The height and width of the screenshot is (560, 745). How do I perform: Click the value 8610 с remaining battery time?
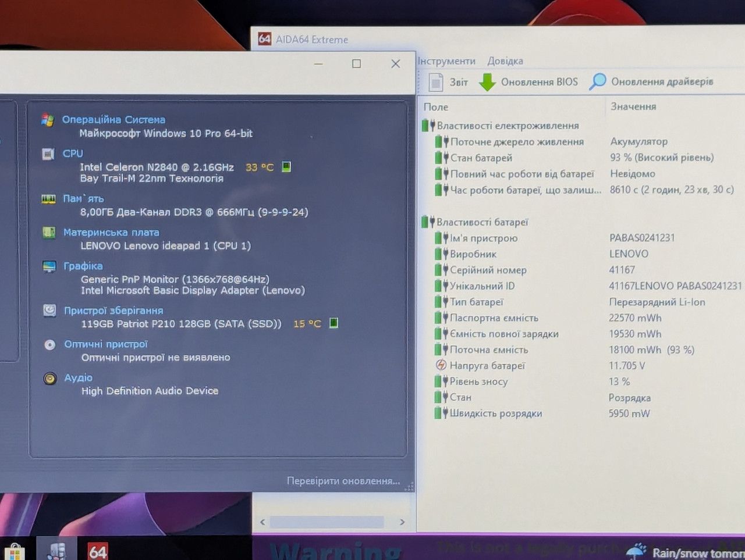(x=672, y=190)
